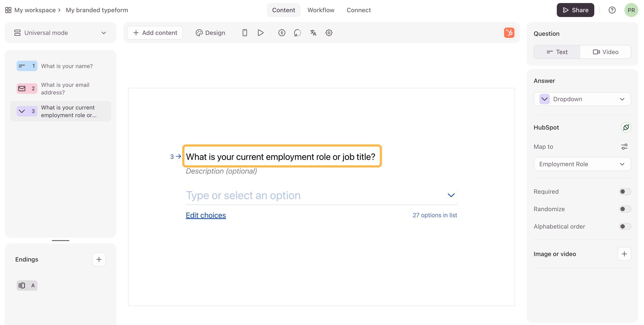Click the Edit choices link

click(206, 216)
